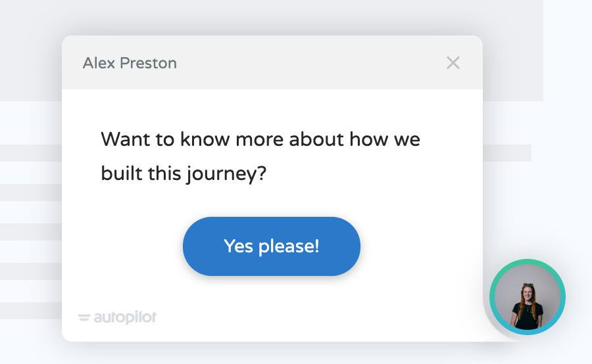Click the red-haired woman's profile photo
592x364 pixels.
[528, 297]
